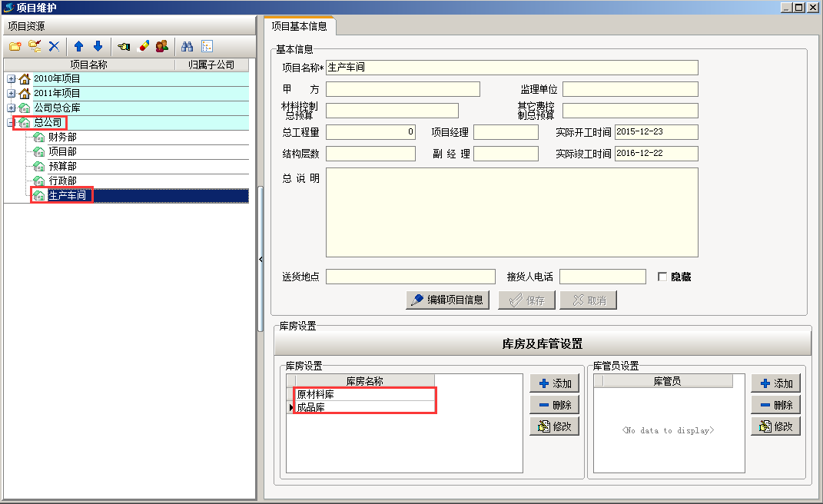Viewport: 823px width, 504px height.
Task: Expand the 2010年项目 tree node
Action: (11, 78)
